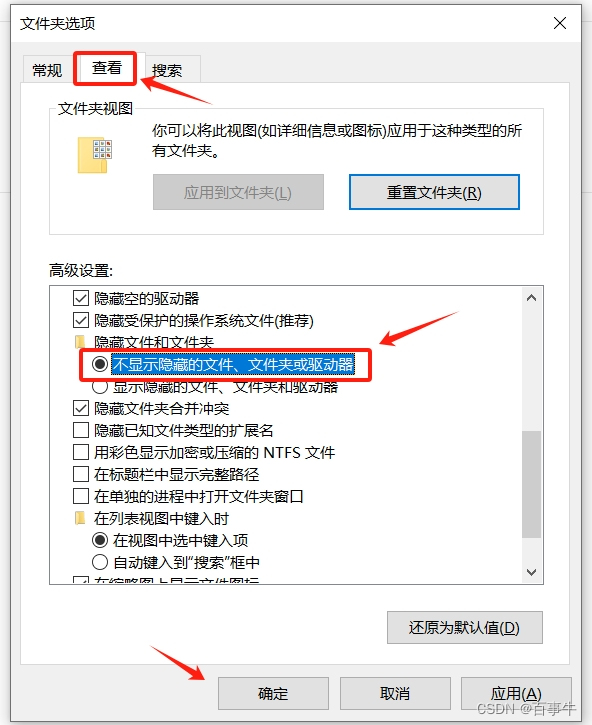
Task: Close the 文件夹选项 dialog
Action: click(560, 23)
